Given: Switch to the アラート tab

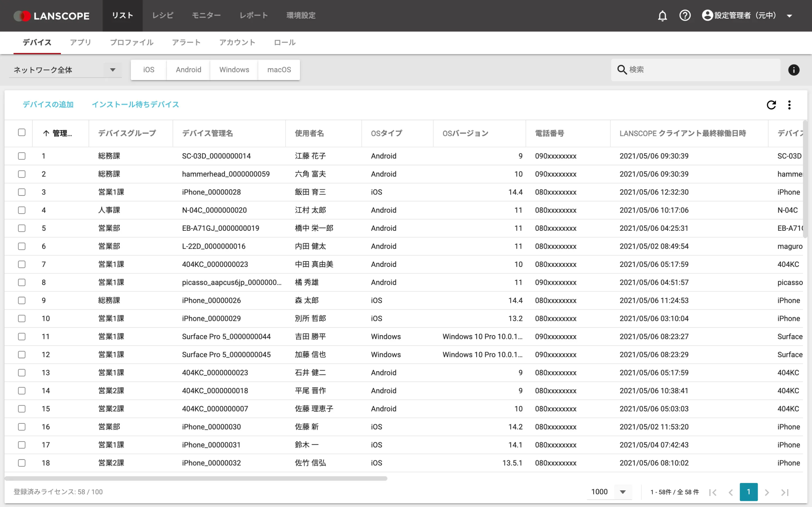Looking at the screenshot, I should point(186,42).
